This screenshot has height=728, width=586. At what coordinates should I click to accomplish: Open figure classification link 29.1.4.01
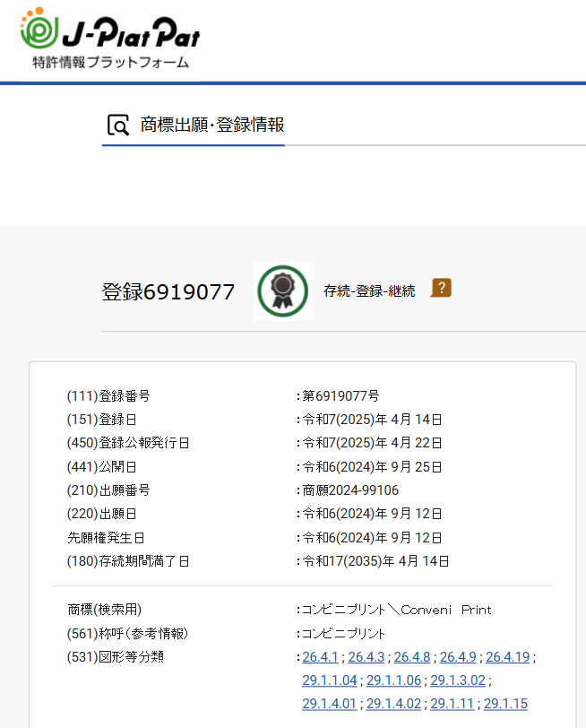pyautogui.click(x=330, y=704)
